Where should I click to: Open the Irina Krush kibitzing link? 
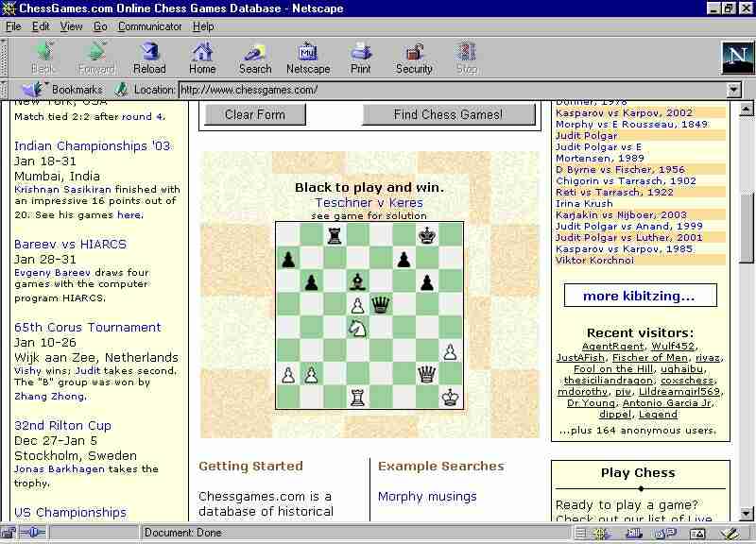click(x=584, y=203)
